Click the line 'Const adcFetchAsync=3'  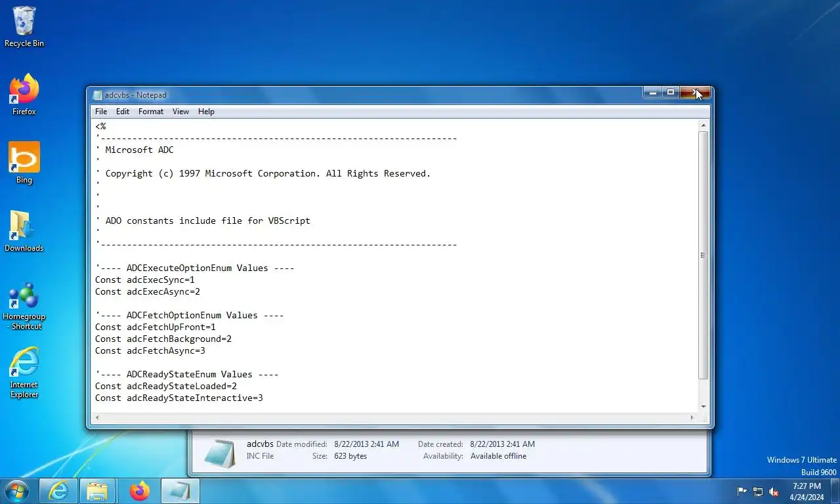point(150,351)
